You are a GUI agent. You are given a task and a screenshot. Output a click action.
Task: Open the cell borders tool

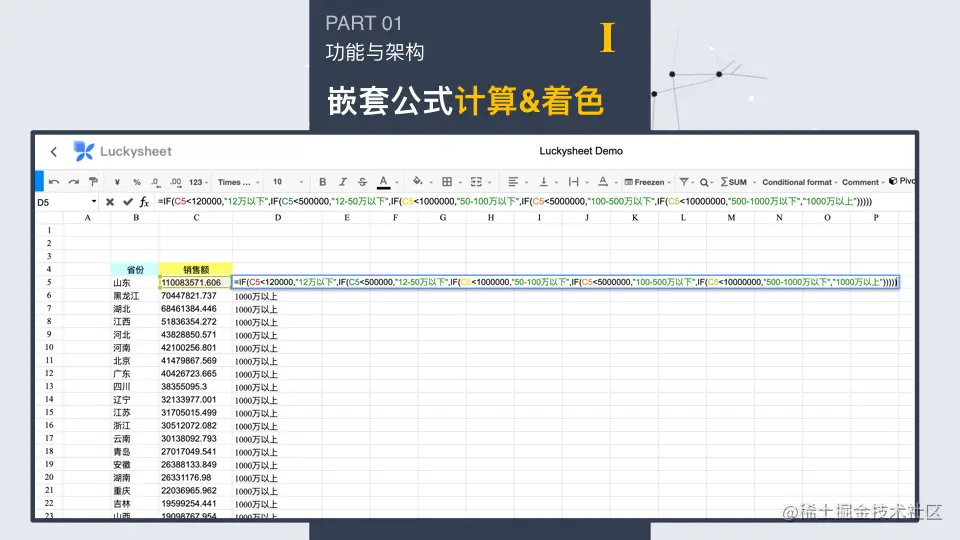click(447, 182)
